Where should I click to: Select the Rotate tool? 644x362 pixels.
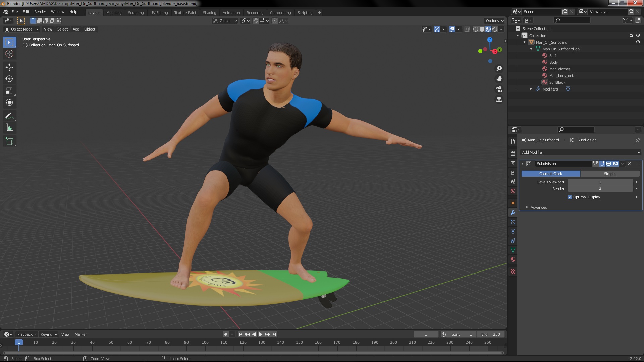[x=9, y=79]
